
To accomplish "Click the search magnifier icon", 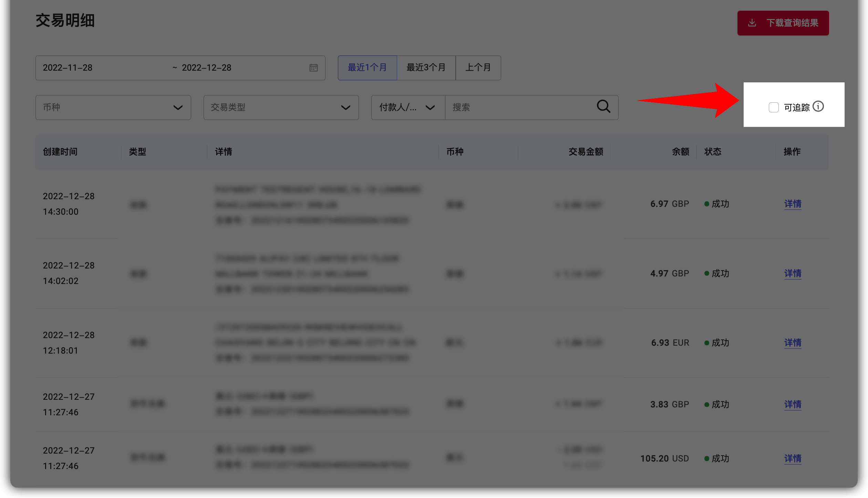I will (x=603, y=107).
